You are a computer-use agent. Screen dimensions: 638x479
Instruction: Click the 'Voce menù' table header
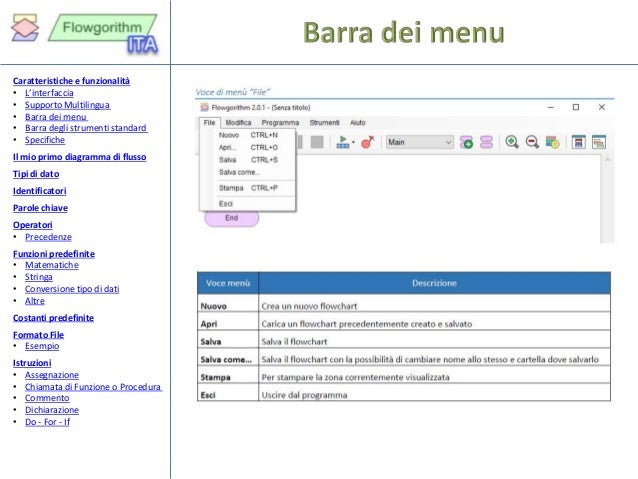pos(228,283)
